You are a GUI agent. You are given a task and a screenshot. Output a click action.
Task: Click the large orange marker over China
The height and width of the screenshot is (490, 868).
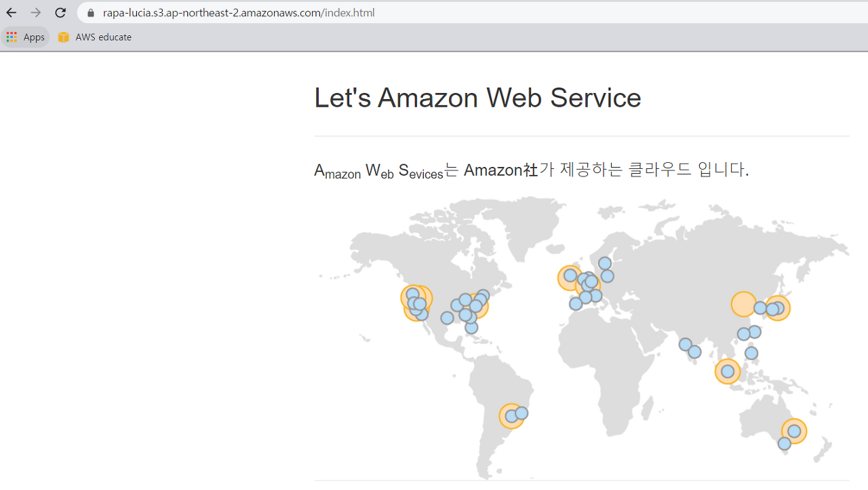click(744, 304)
